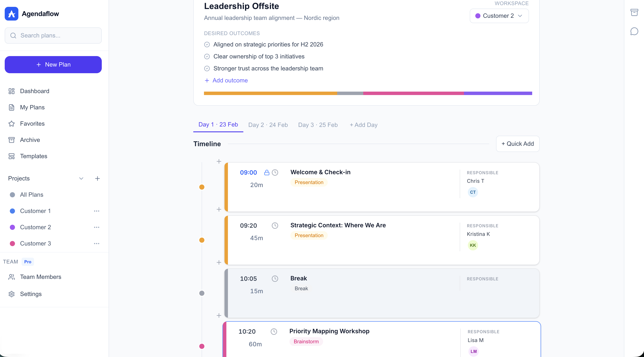This screenshot has width=644, height=357.
Task: Open the Dashboard from the sidebar
Action: (x=34, y=91)
